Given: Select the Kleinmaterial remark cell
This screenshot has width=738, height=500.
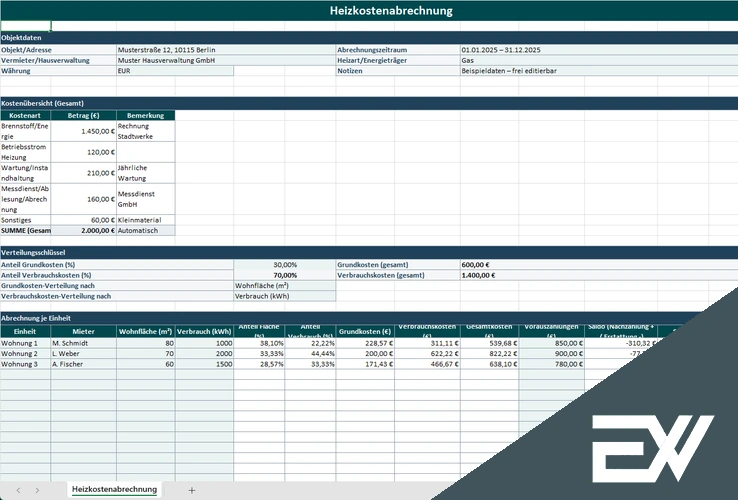Looking at the screenshot, I should 145,220.
